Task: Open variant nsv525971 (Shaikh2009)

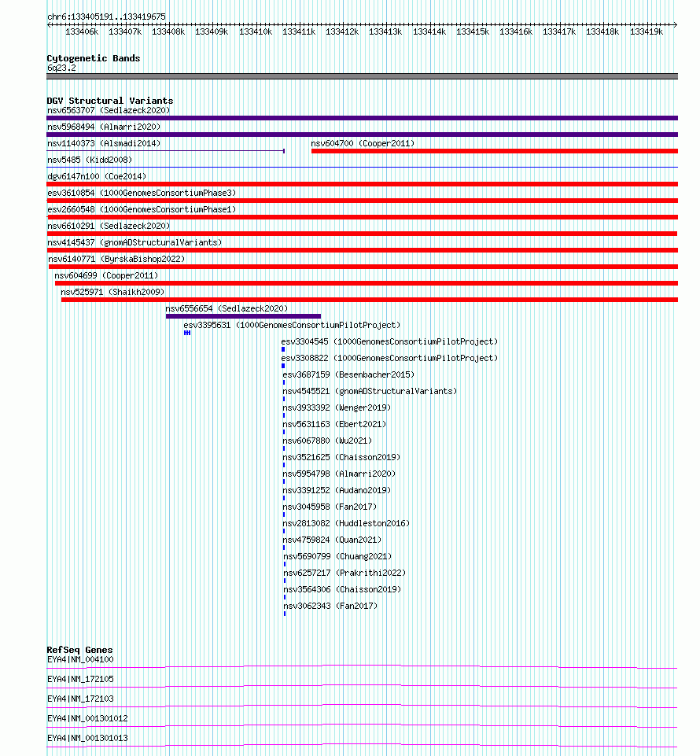Action: pyautogui.click(x=112, y=292)
